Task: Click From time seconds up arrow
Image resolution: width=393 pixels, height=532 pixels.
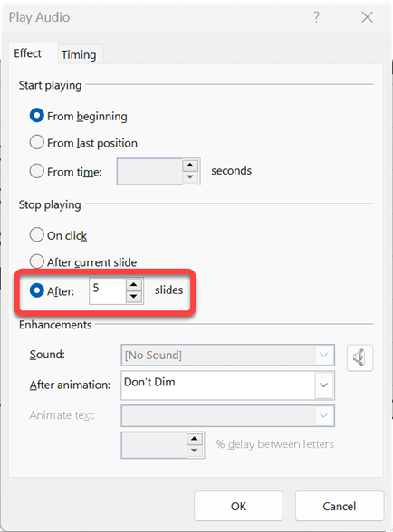Action: pos(190,166)
